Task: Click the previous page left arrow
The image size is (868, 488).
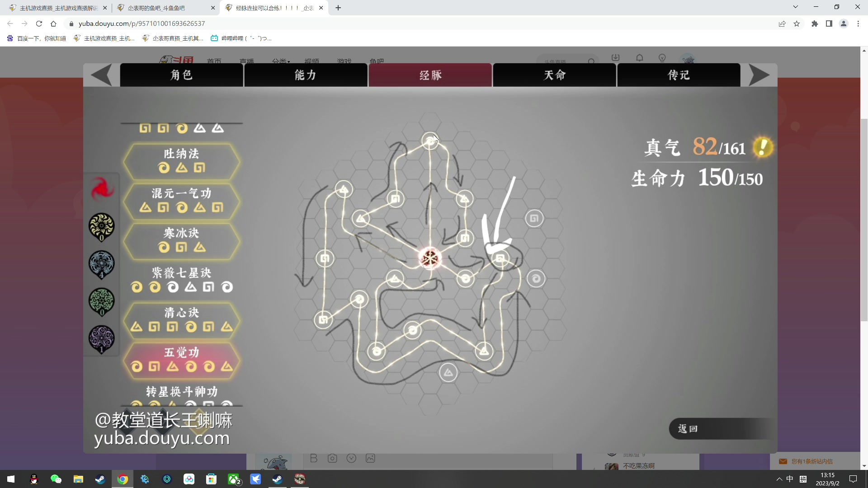Action: click(x=101, y=75)
